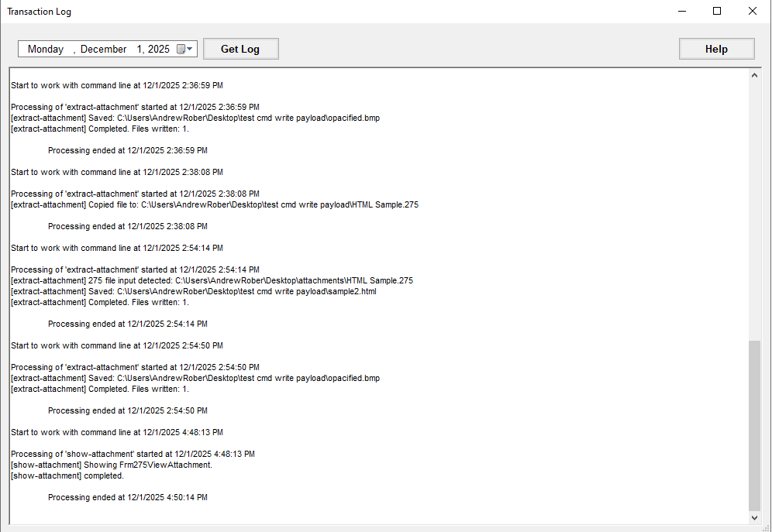Image resolution: width=772 pixels, height=532 pixels.
Task: Click line 'Start to work with command line at 12/1/2025 2:54:14 PM'
Action: click(117, 248)
